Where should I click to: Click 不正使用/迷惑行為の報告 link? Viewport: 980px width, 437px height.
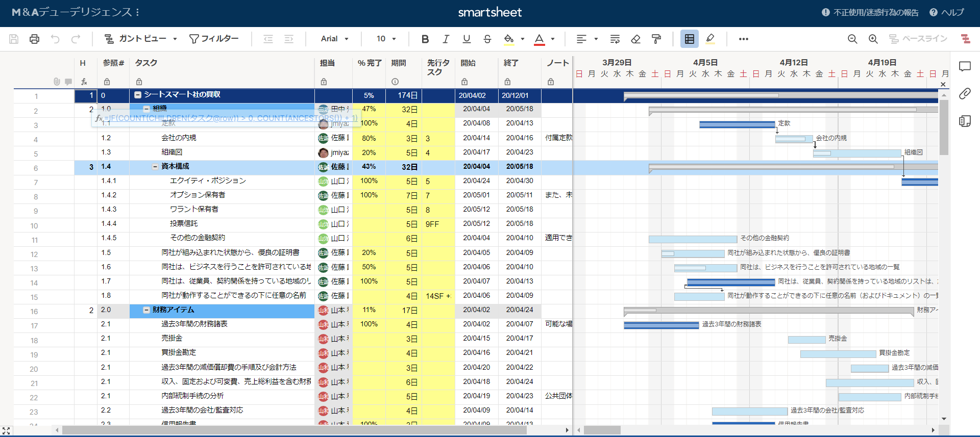pyautogui.click(x=870, y=12)
